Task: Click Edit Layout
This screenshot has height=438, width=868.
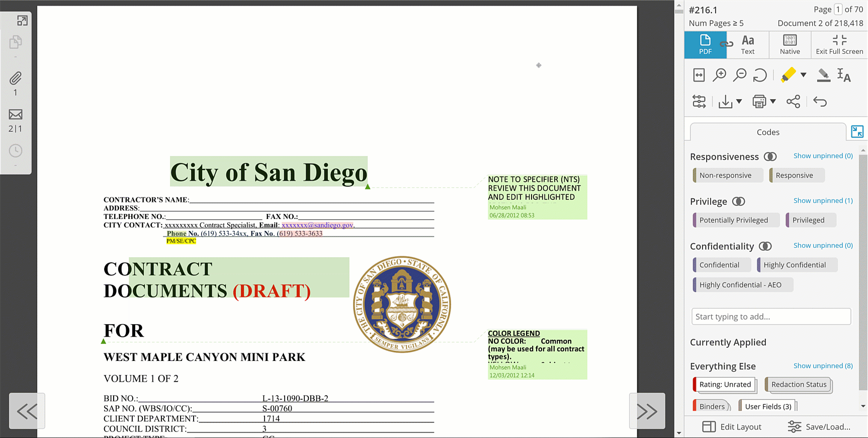Action: [x=732, y=427]
